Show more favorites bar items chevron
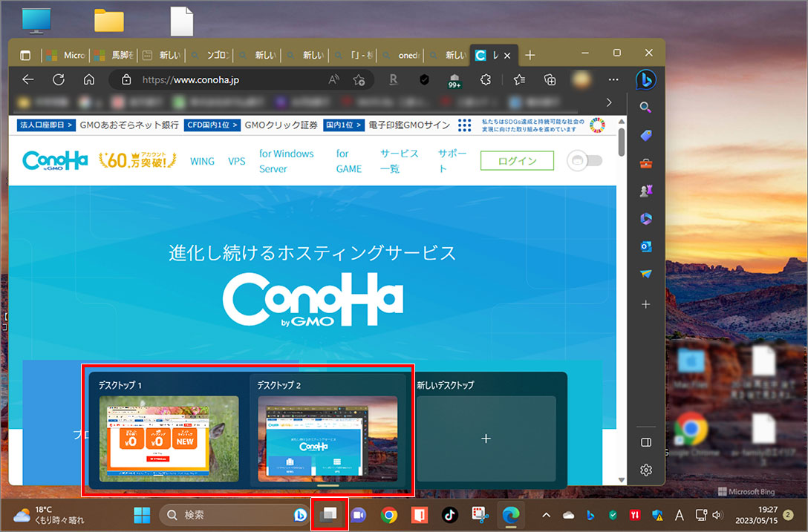Image resolution: width=808 pixels, height=532 pixels. click(x=609, y=102)
